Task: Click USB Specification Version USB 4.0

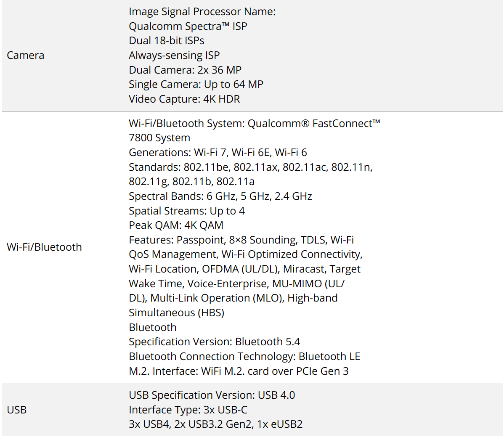Action: [x=212, y=395]
